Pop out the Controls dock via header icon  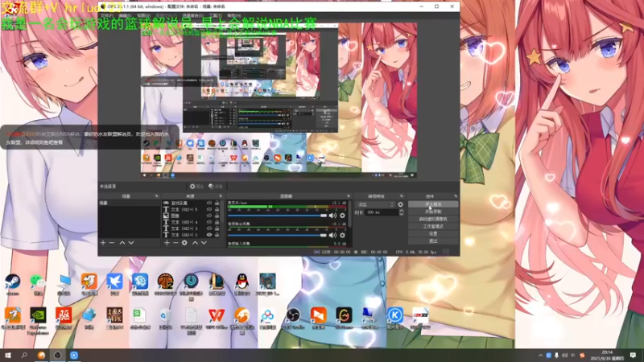click(x=456, y=196)
